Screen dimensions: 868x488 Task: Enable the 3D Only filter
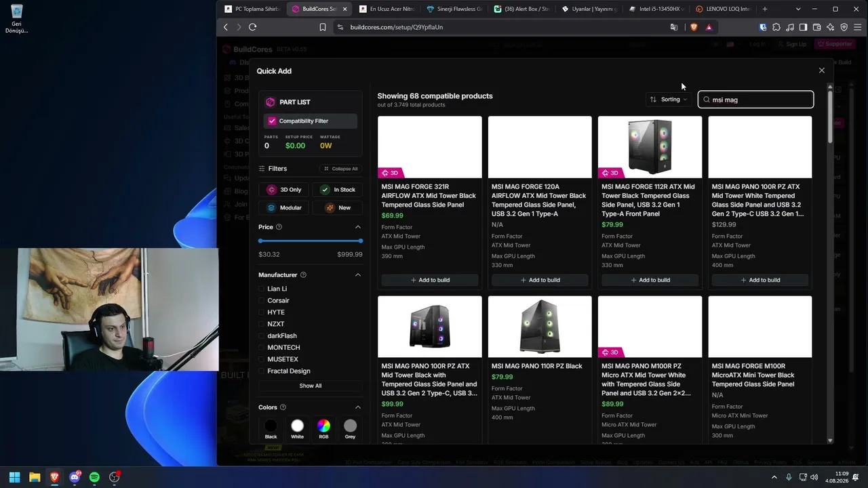click(x=285, y=190)
